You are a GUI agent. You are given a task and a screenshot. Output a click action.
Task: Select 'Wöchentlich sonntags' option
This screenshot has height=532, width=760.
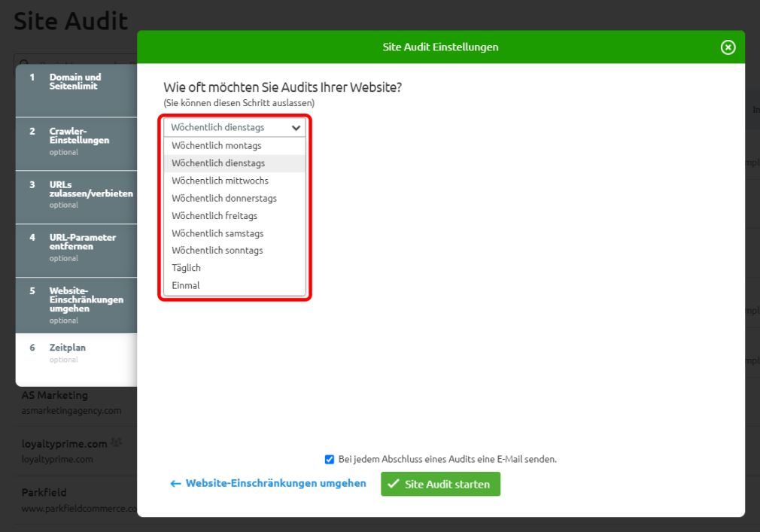coord(217,251)
